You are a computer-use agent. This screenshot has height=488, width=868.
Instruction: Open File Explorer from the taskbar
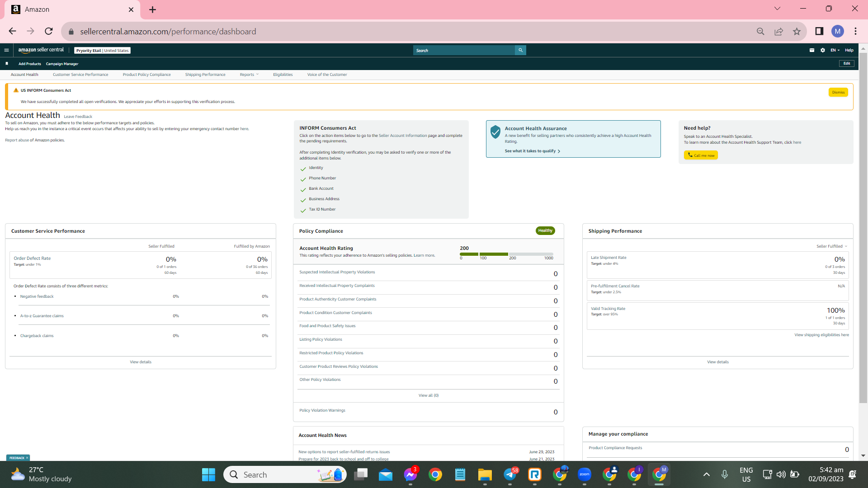485,474
